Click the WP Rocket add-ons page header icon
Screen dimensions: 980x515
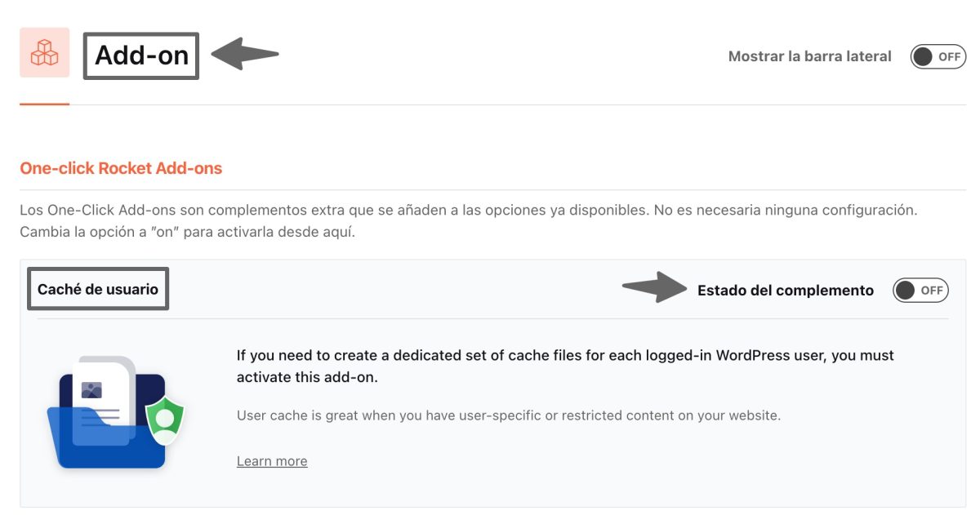coord(45,55)
